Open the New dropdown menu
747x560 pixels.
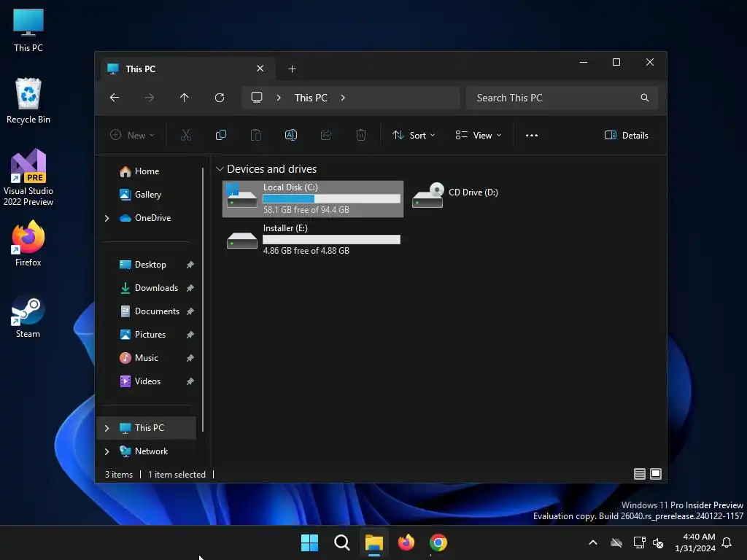(132, 135)
